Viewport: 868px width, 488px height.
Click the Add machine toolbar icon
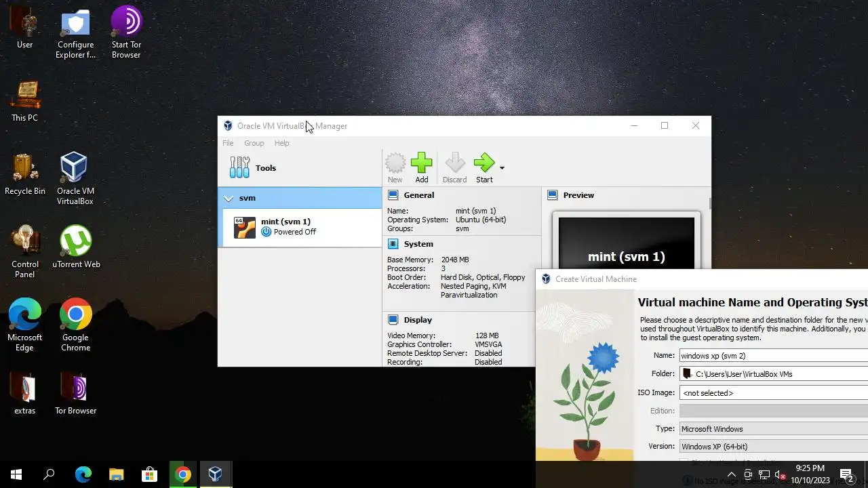(421, 167)
